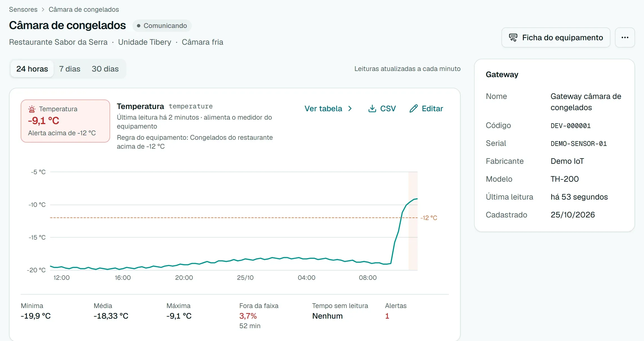Open the three-dots more options menu
Viewport: 644px width, 341px height.
(625, 37)
